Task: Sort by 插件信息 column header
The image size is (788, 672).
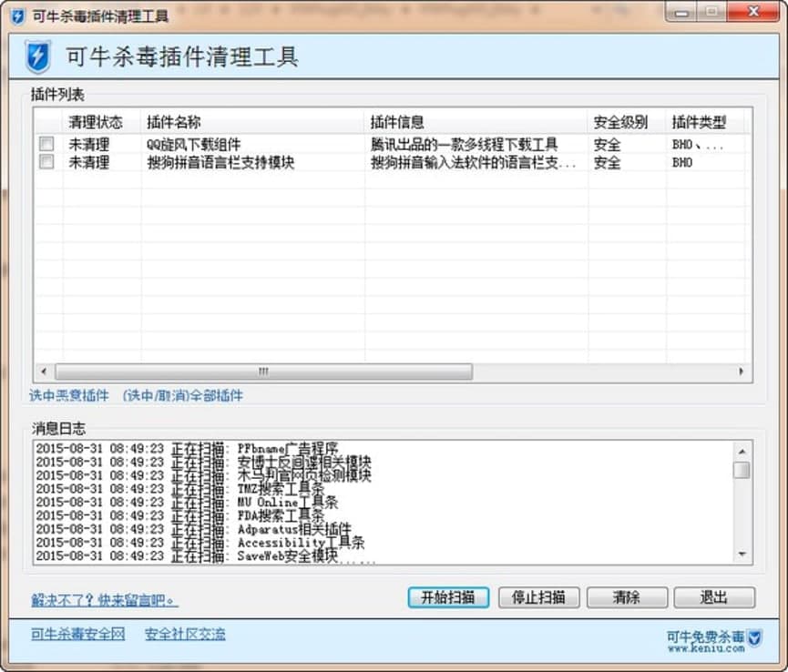Action: point(397,122)
